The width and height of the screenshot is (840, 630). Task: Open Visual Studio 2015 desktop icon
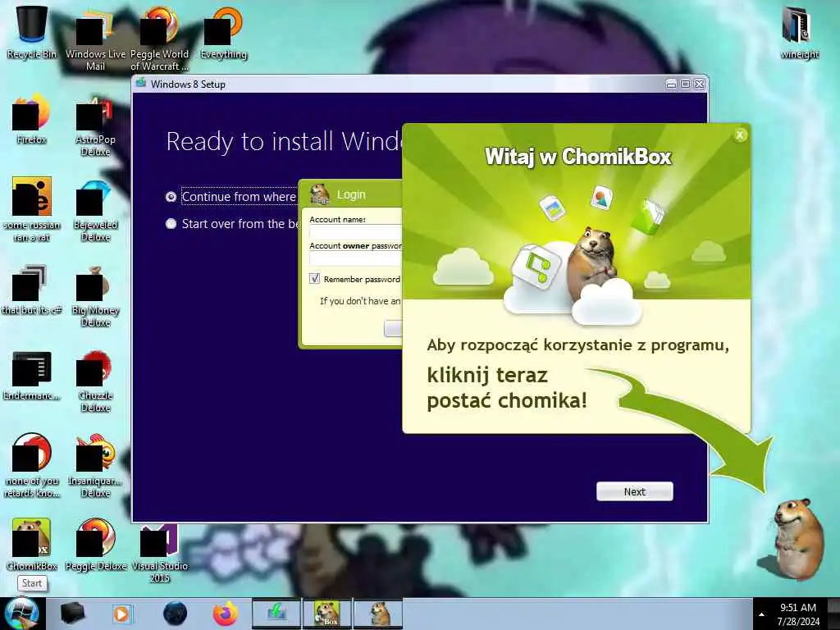click(160, 552)
